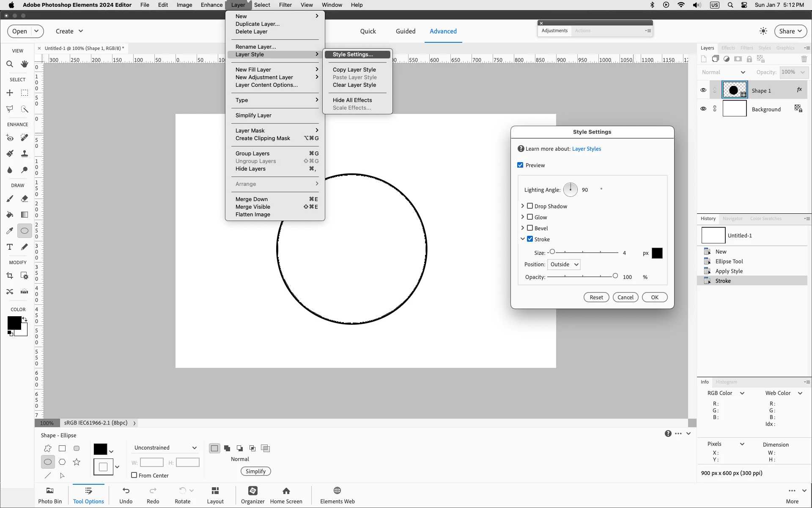The height and width of the screenshot is (508, 812).
Task: Open the Layer Styles help link
Action: click(x=586, y=149)
